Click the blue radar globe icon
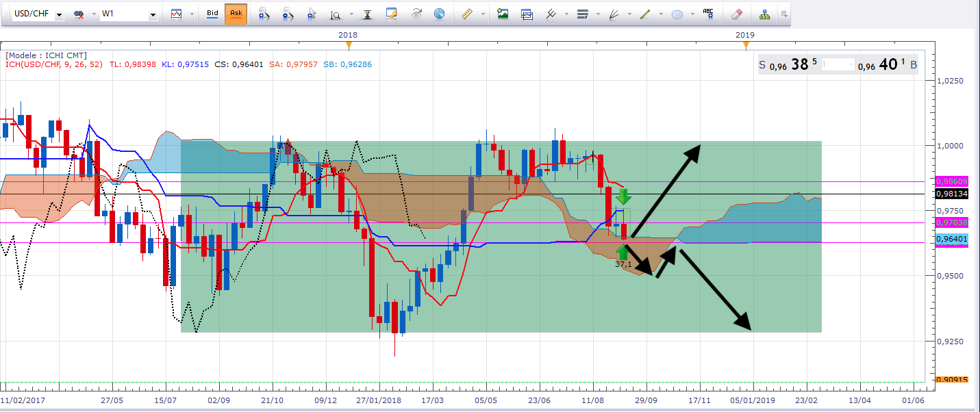 tap(439, 14)
